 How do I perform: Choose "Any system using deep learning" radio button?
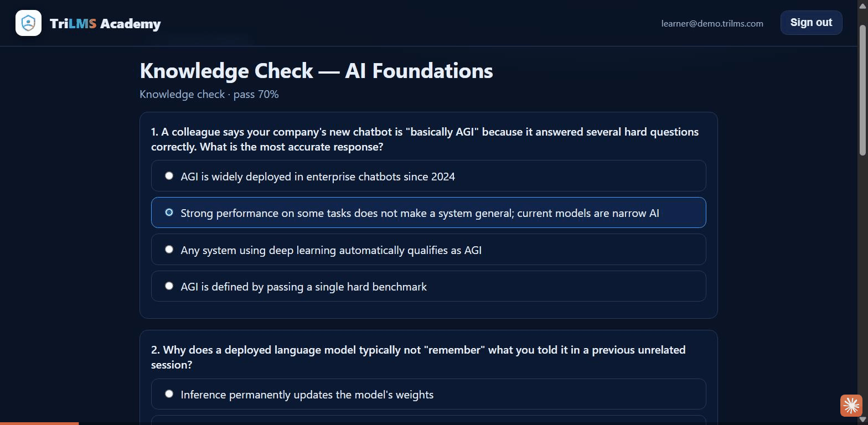click(169, 250)
